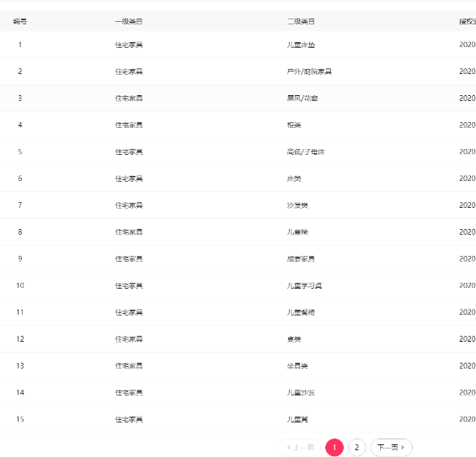The image size is (476, 457).
Task: Select the 成套家具 category cell
Action: pyautogui.click(x=301, y=258)
